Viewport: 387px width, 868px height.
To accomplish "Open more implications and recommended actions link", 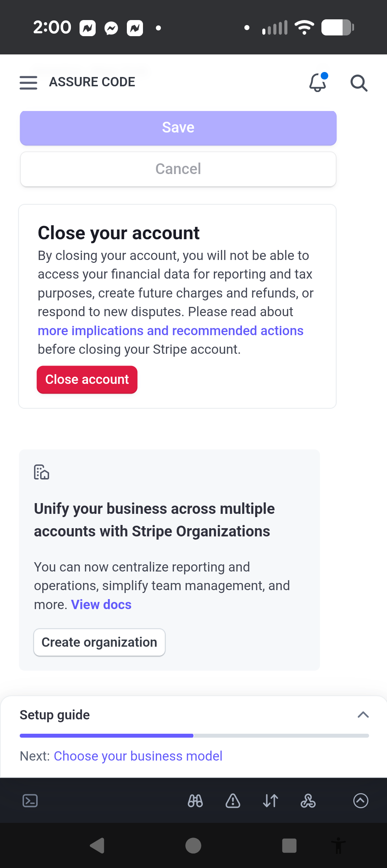I will (170, 331).
